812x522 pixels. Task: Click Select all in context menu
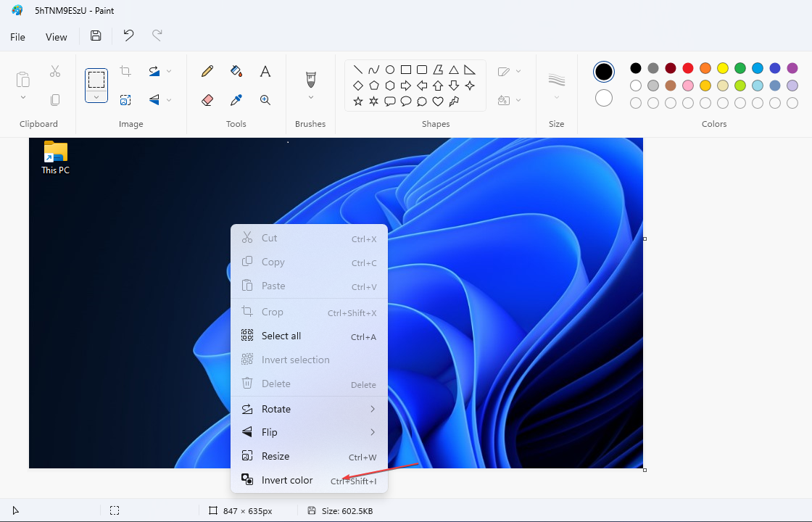(x=281, y=336)
